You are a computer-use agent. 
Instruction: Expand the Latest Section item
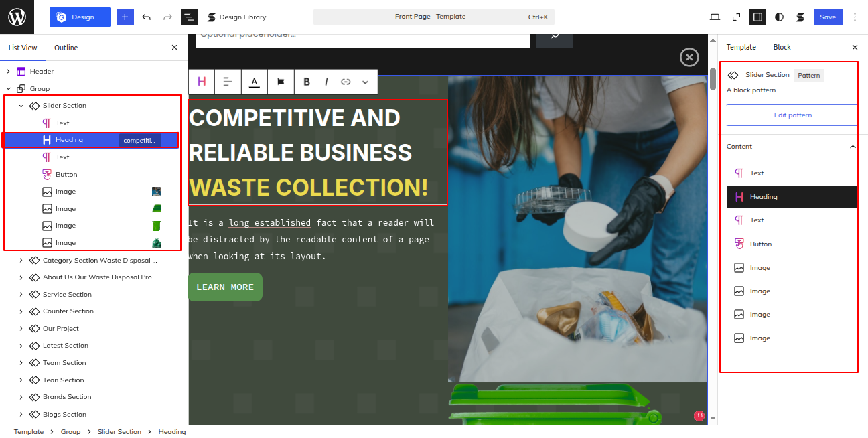click(x=21, y=346)
